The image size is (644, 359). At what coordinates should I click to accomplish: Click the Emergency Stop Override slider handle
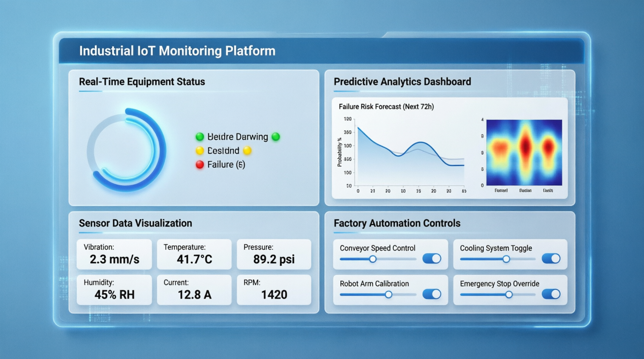pos(509,294)
